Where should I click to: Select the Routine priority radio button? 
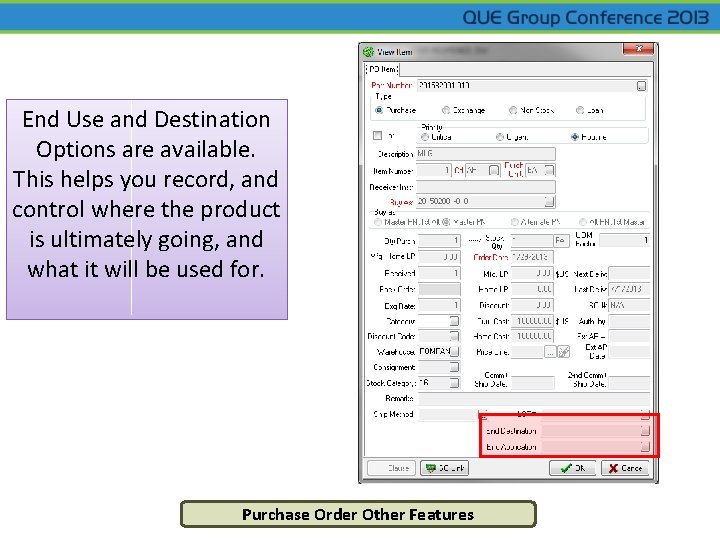[574, 137]
